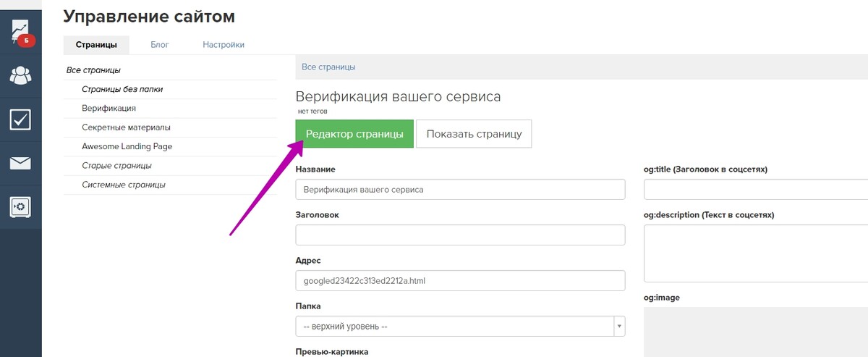868x357 pixels.
Task: Click the red notification badge showing 5
Action: [27, 41]
